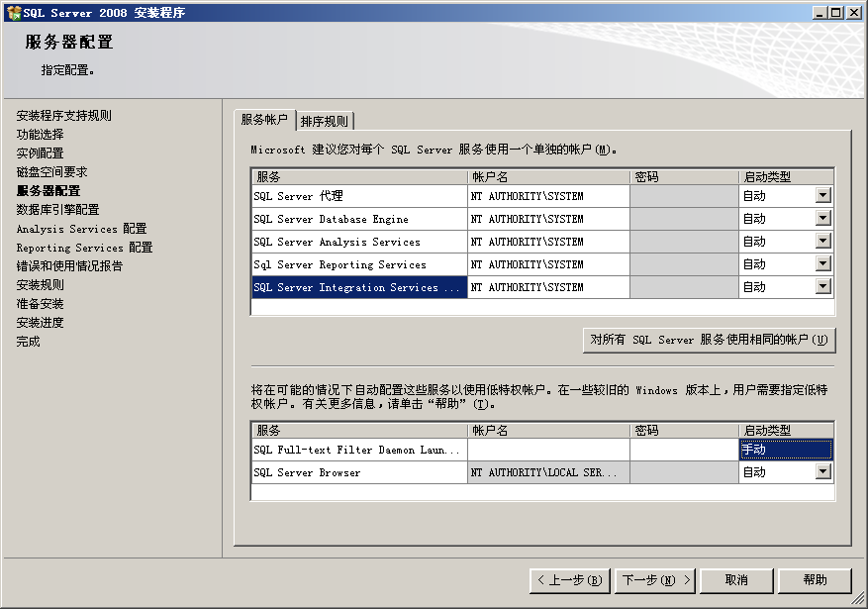Image resolution: width=868 pixels, height=609 pixels.
Task: Select the SQL Full-text Filter Daemon Launcher row
Action: tap(360, 450)
